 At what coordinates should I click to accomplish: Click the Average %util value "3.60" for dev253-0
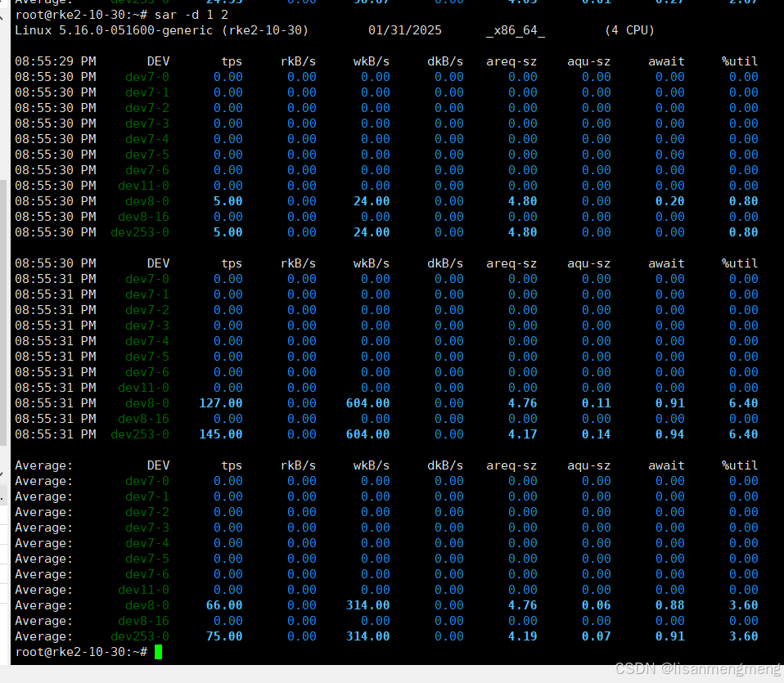[x=744, y=636]
